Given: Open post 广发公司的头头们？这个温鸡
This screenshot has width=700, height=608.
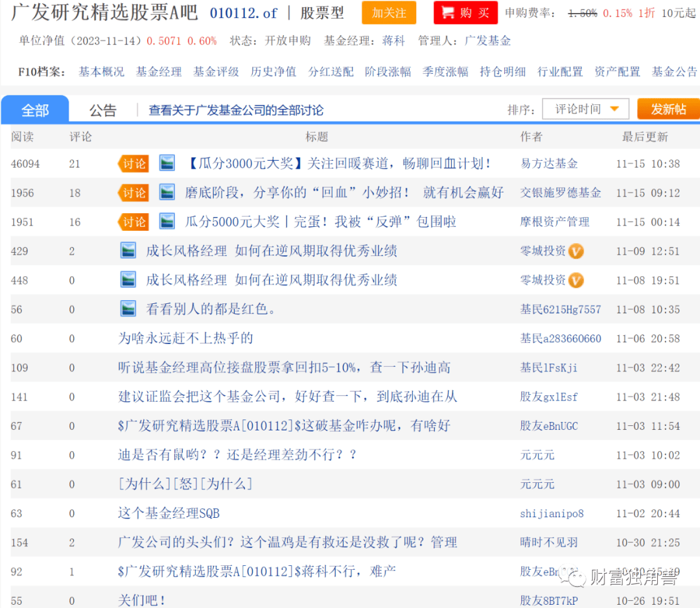Looking at the screenshot, I should (x=288, y=543).
